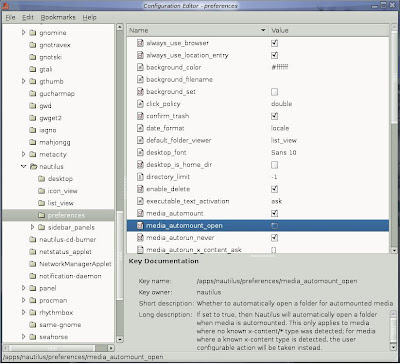The image size is (400, 364).
Task: Collapse the nautilus tree node
Action: (x=23, y=166)
